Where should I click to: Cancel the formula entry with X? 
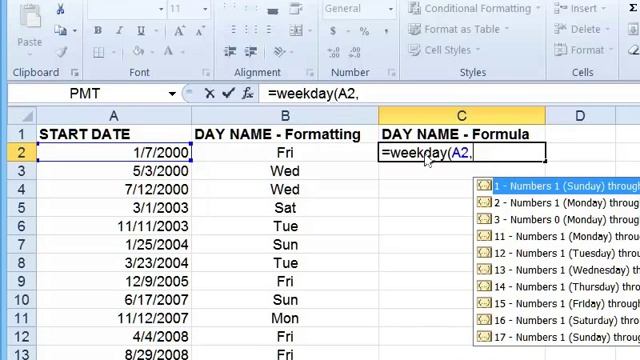tap(209, 93)
